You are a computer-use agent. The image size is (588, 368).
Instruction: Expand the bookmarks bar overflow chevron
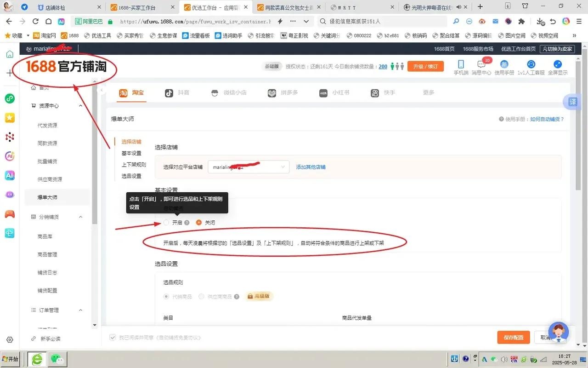coord(574,35)
